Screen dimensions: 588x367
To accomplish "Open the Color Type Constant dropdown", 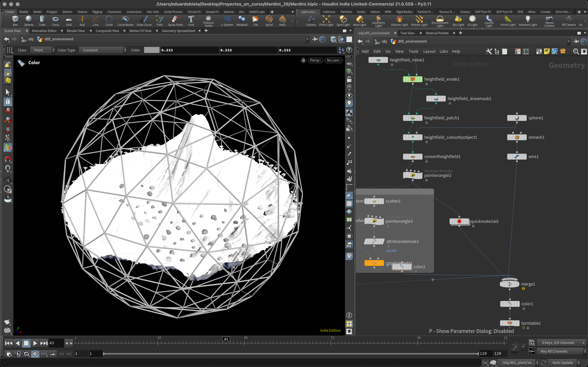I will click(x=103, y=50).
